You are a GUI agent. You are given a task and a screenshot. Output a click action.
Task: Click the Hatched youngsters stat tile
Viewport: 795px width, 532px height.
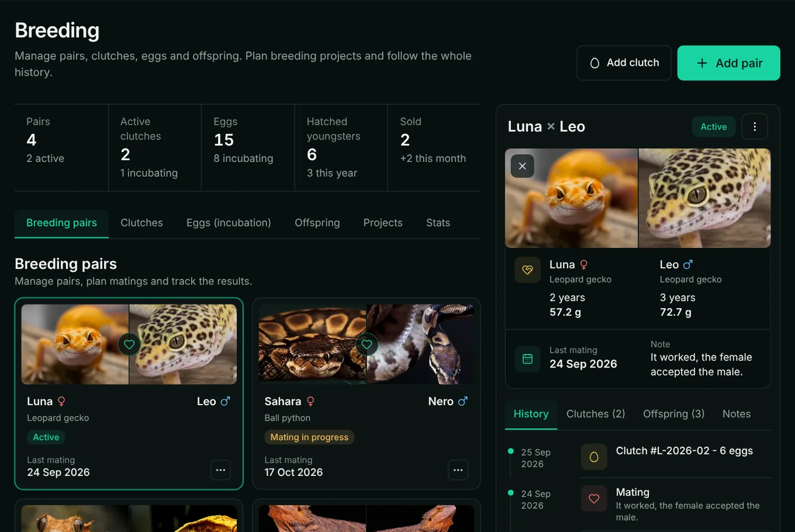point(341,148)
